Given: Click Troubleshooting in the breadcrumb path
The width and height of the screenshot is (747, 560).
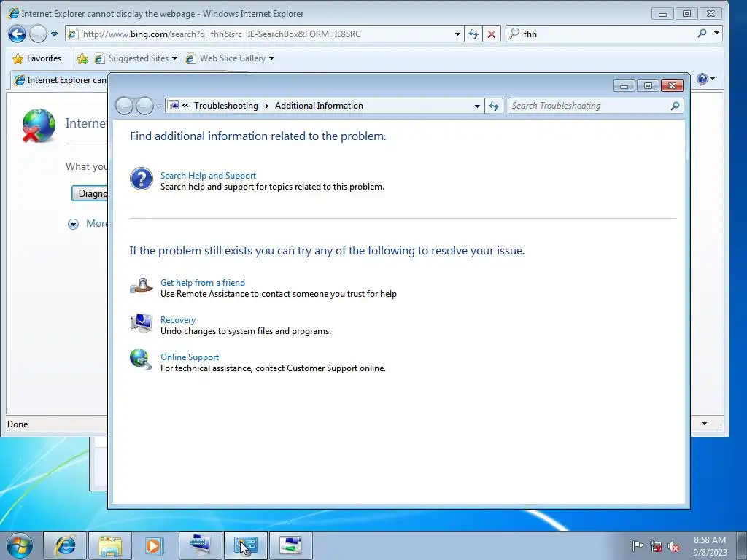Looking at the screenshot, I should click(x=226, y=106).
